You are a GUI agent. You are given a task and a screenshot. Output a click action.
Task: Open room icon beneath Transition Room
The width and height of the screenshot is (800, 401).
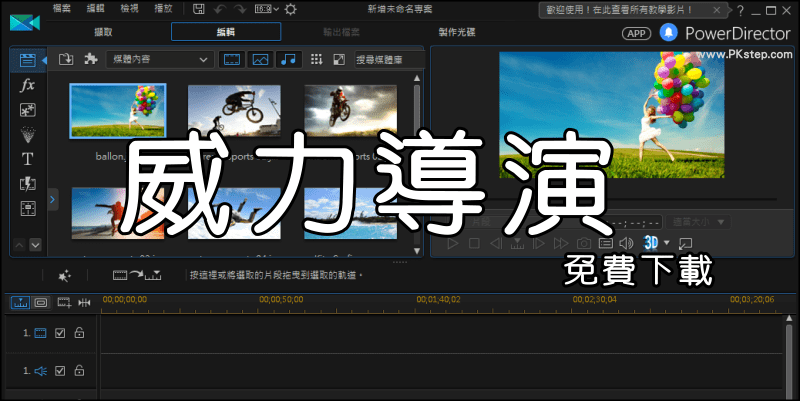click(x=28, y=208)
